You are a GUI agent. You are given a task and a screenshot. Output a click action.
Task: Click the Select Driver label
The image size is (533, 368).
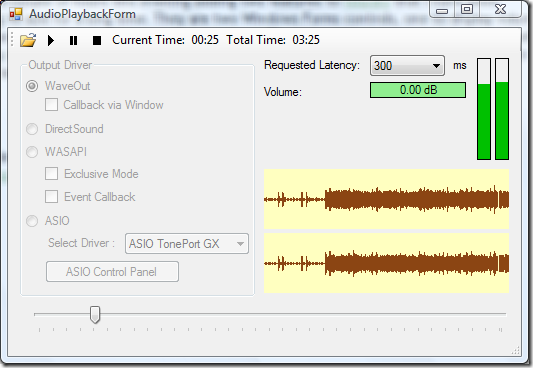[82, 243]
